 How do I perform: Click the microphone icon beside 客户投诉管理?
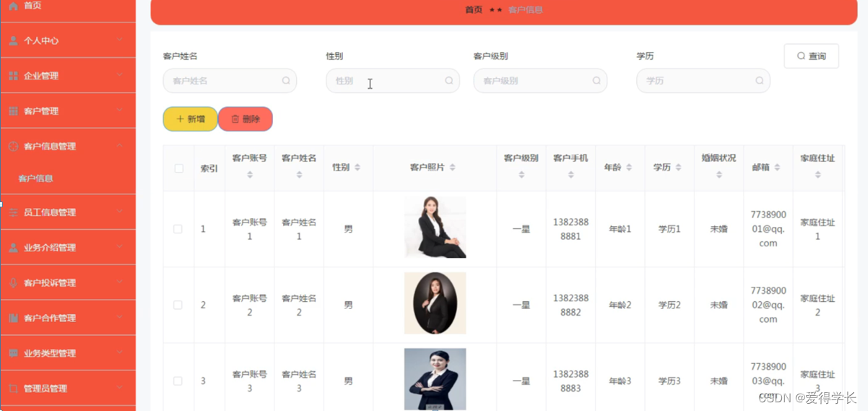[13, 283]
